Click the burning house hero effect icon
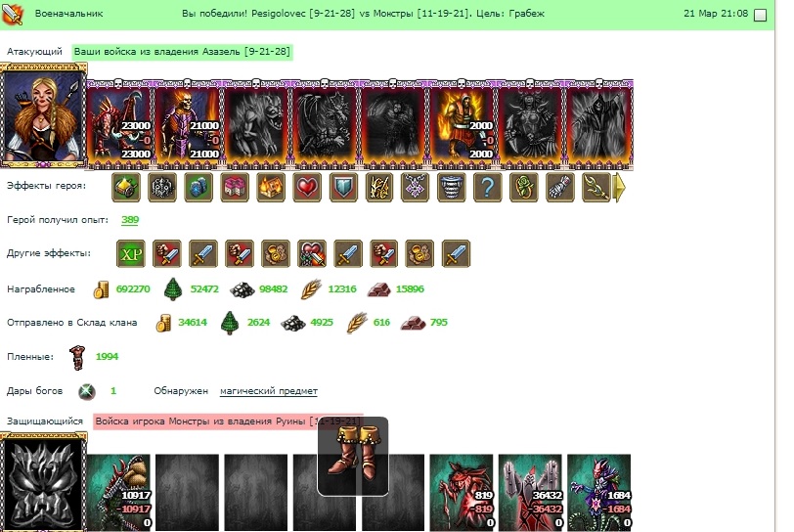This screenshot has width=794, height=532. pos(271,187)
